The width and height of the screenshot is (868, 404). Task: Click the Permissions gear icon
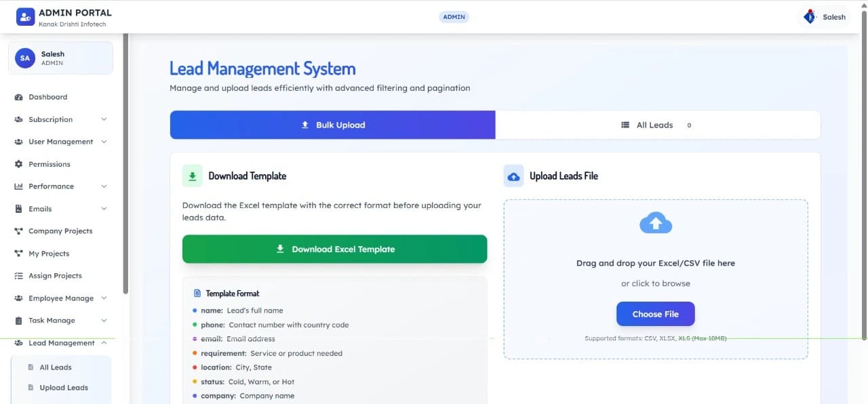(x=19, y=164)
